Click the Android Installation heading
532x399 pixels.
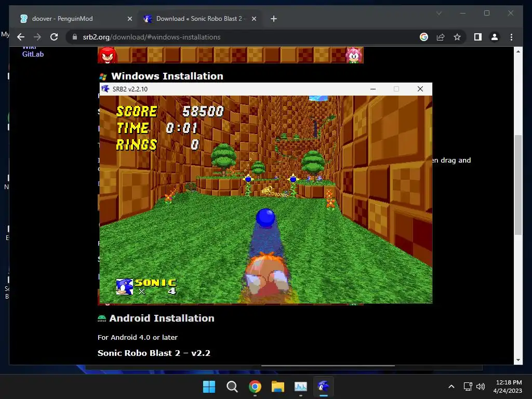tap(162, 318)
